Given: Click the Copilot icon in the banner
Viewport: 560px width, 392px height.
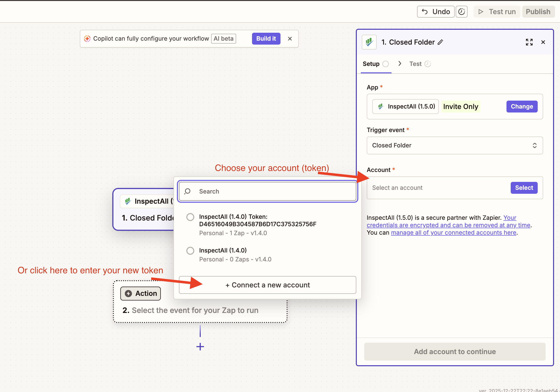Looking at the screenshot, I should point(87,39).
